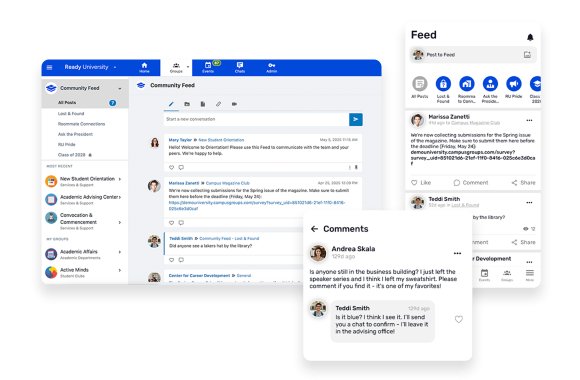Like Marissa Zanetti's desktop post
The height and width of the screenshot is (380, 580).
coord(171,223)
